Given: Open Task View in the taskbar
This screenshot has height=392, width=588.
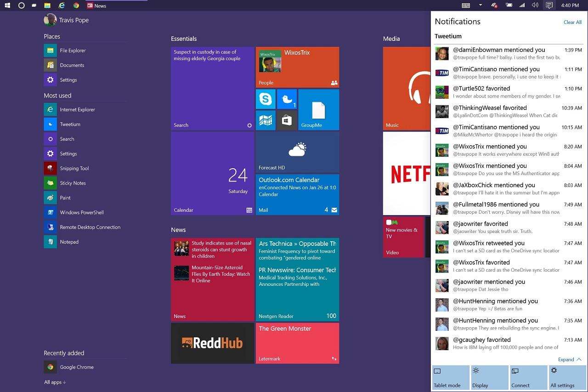Looking at the screenshot, I should [x=34, y=6].
